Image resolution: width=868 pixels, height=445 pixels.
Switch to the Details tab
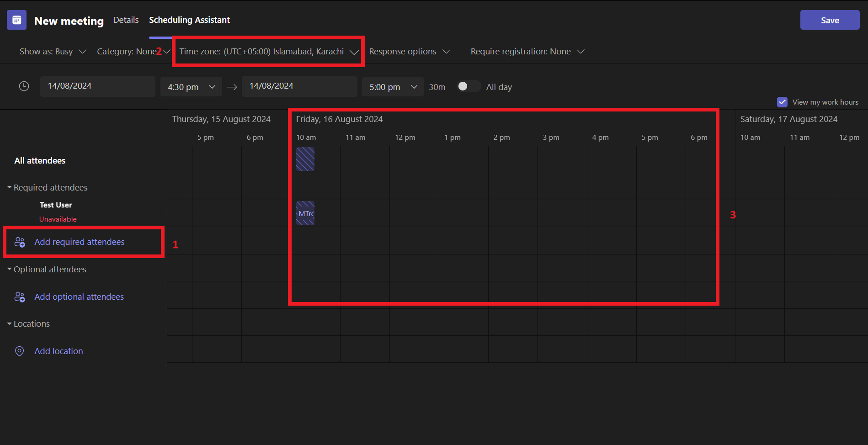[x=125, y=20]
